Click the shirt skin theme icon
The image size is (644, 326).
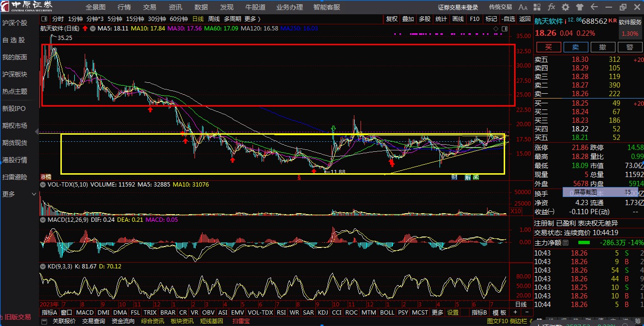pyautogui.click(x=579, y=7)
